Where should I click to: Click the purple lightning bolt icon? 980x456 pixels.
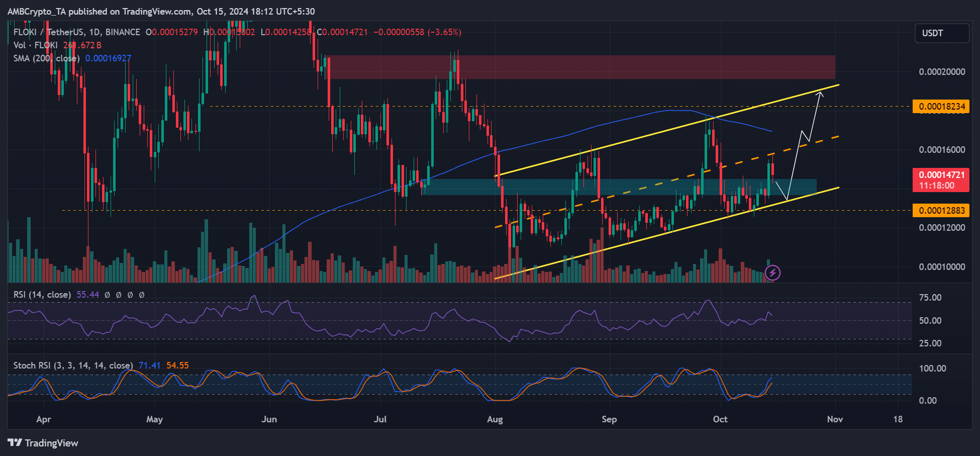tap(772, 273)
